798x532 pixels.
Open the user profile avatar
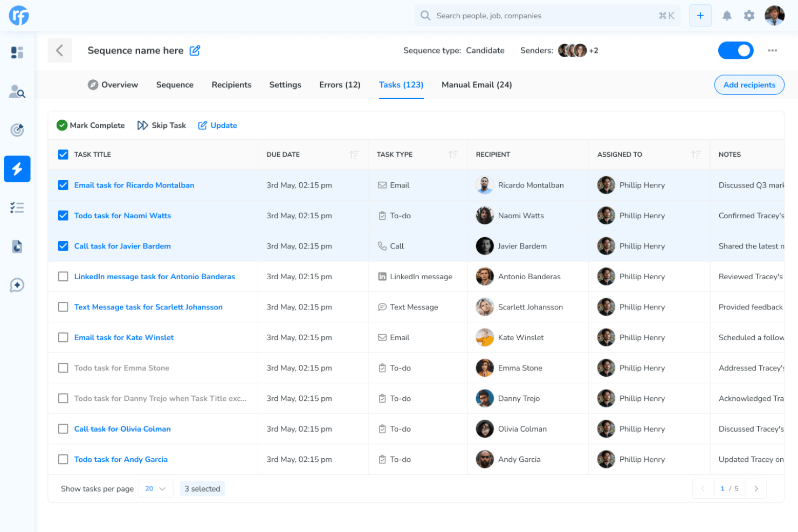[x=775, y=16]
